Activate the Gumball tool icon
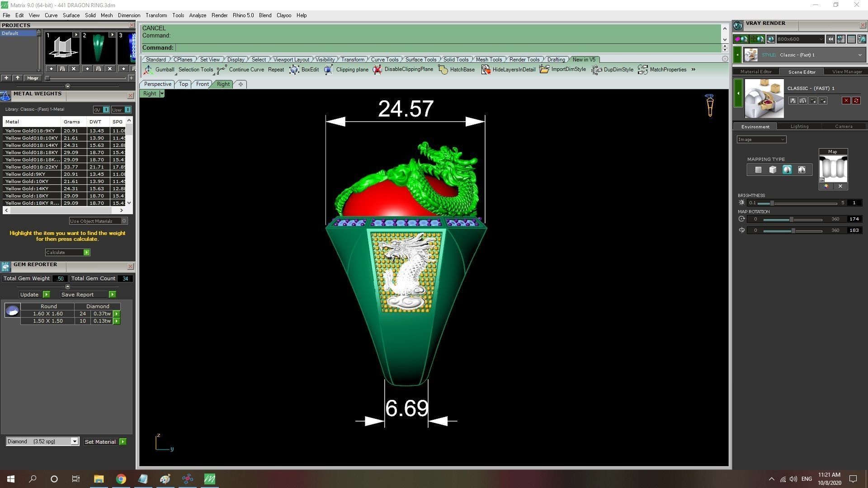 point(148,70)
